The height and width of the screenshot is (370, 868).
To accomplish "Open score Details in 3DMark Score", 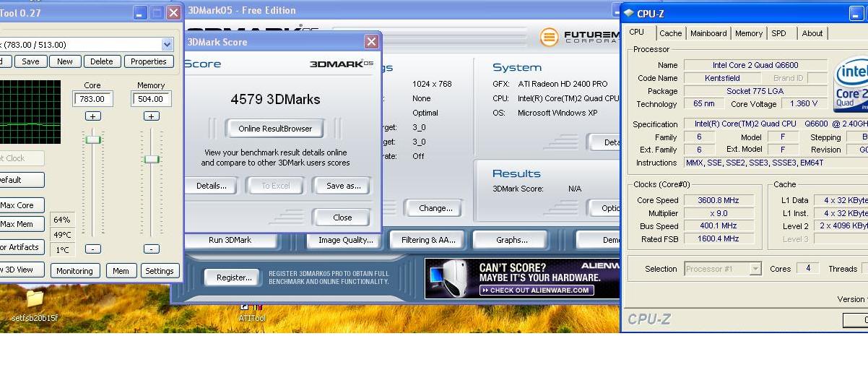I will coord(211,186).
